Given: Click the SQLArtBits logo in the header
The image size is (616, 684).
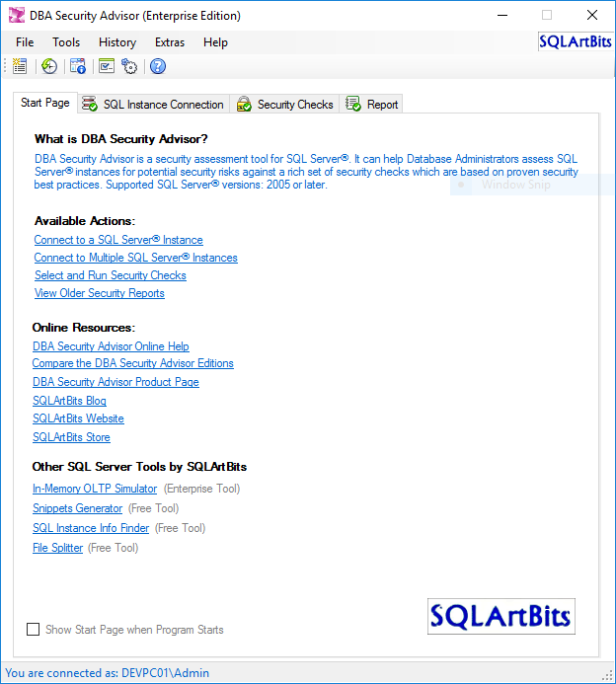Looking at the screenshot, I should (x=576, y=41).
